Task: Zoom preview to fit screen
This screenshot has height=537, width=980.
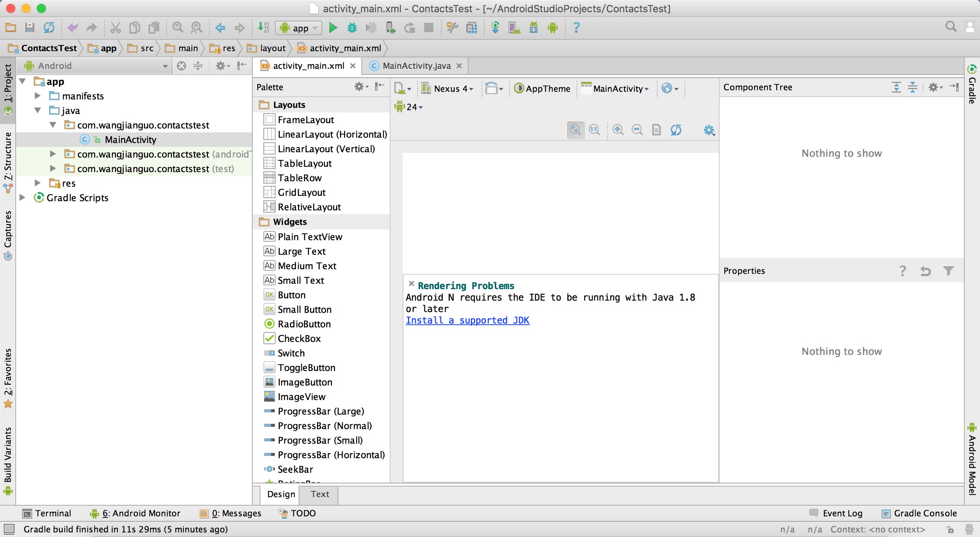Action: (x=575, y=130)
